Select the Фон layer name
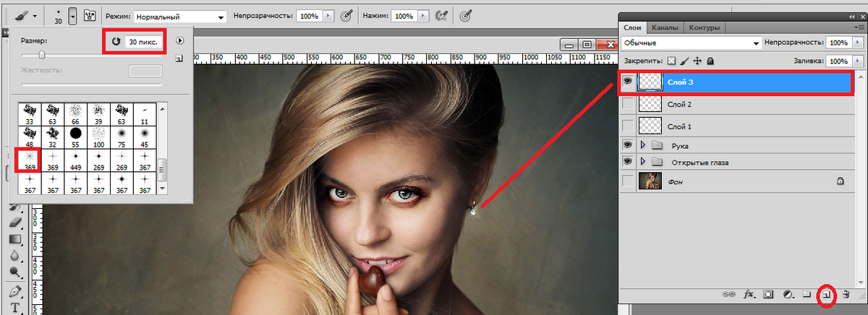 click(x=676, y=182)
